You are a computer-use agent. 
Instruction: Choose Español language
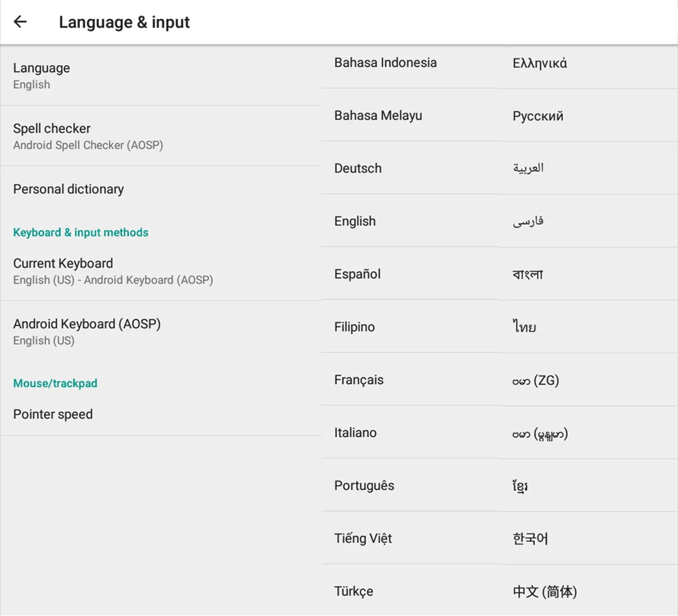click(357, 274)
